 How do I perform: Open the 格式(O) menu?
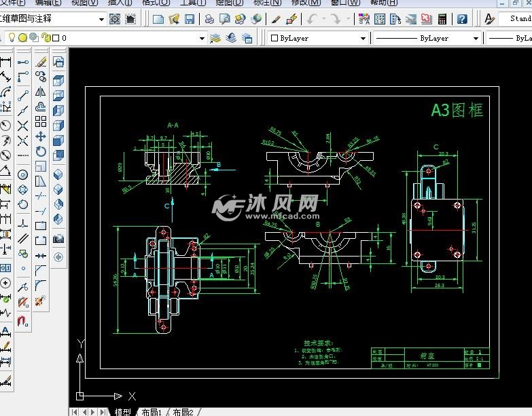(x=156, y=3)
